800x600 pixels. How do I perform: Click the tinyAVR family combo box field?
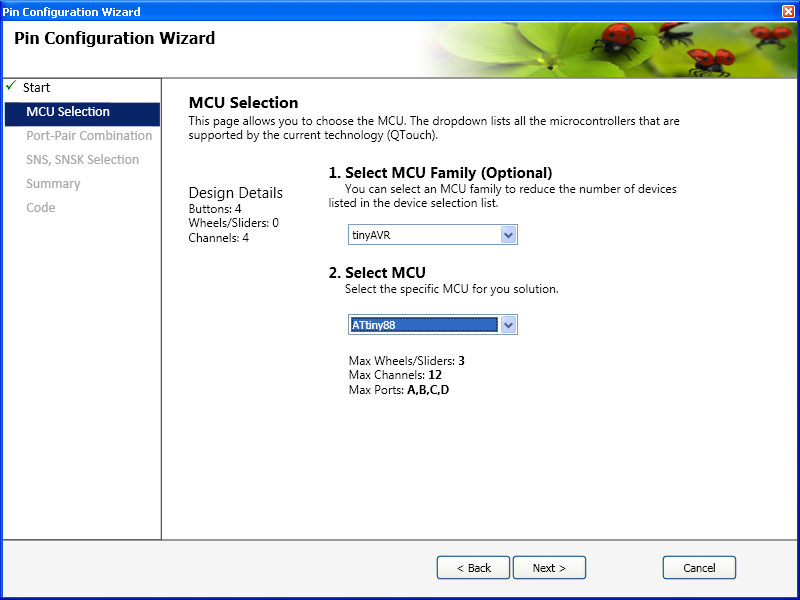433,235
